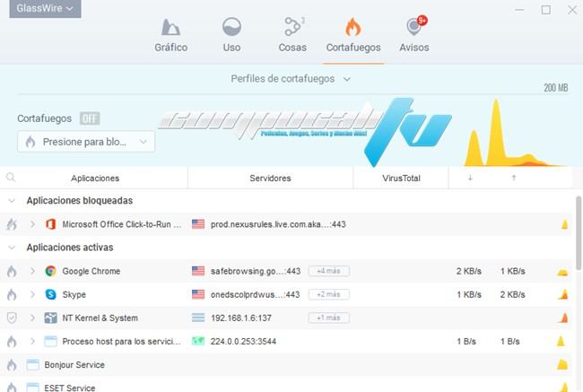
Task: Select 192.168.1.6:137 address
Action: (241, 318)
